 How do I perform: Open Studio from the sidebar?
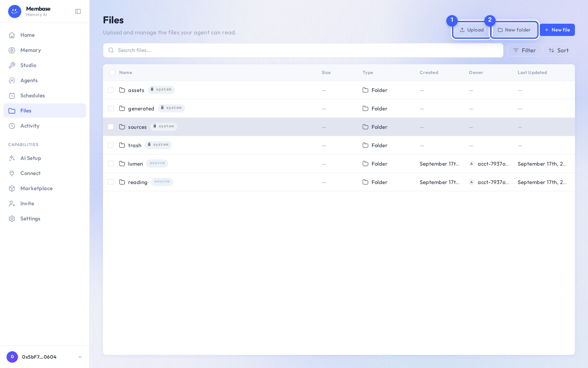(45, 65)
